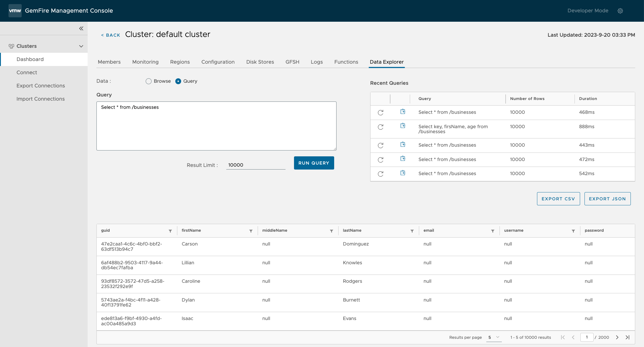Filter the guid column
Viewport: 644px width, 347px height.
click(170, 231)
